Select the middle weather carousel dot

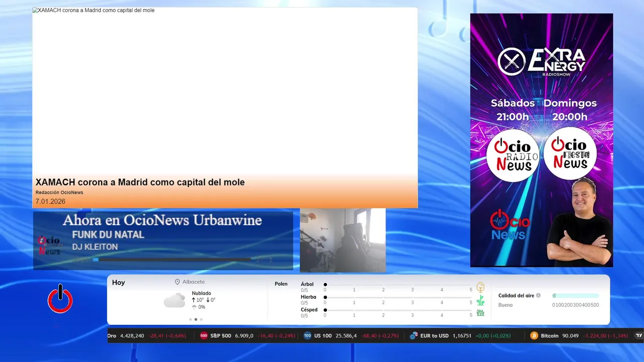pos(196,319)
